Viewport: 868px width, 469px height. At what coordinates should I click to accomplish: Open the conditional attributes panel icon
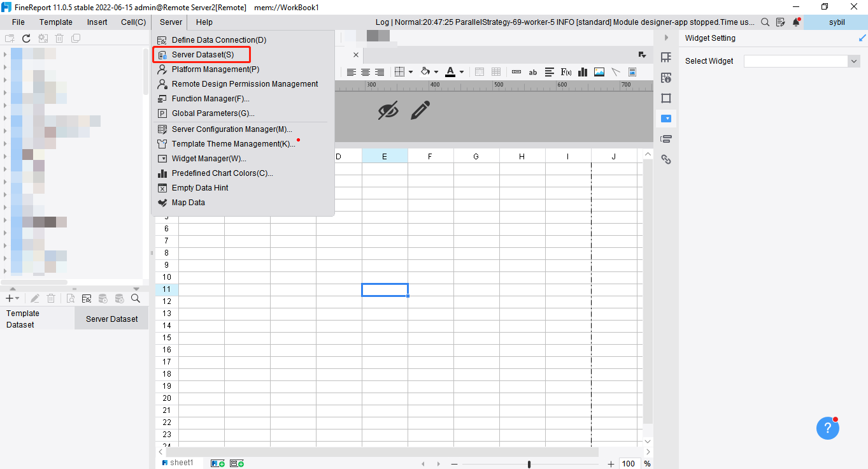[666, 139]
